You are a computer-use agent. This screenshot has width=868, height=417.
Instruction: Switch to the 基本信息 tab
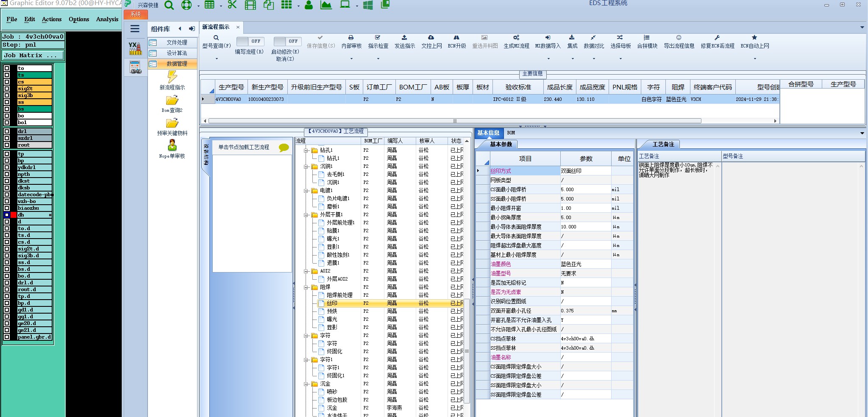[x=488, y=133]
